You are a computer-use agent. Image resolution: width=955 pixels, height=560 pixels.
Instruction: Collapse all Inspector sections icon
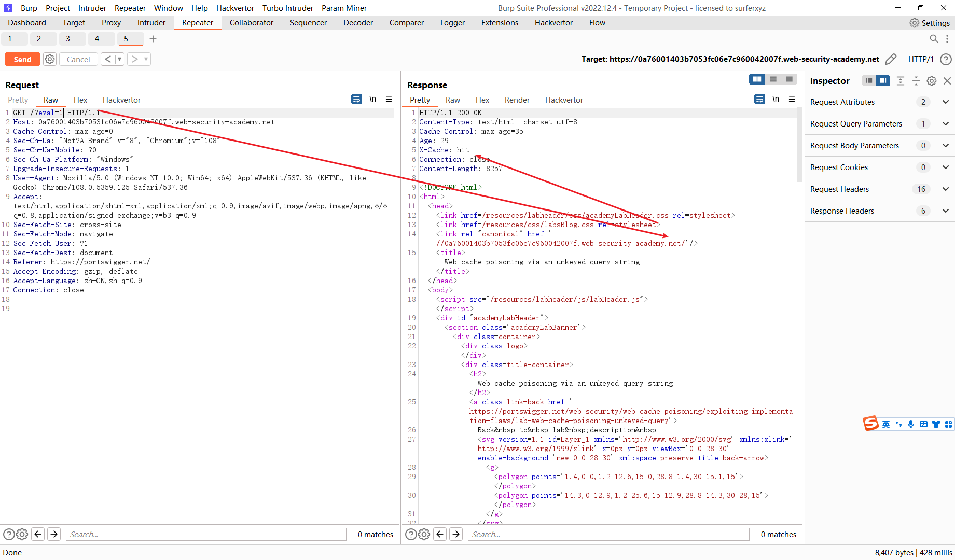tap(916, 81)
